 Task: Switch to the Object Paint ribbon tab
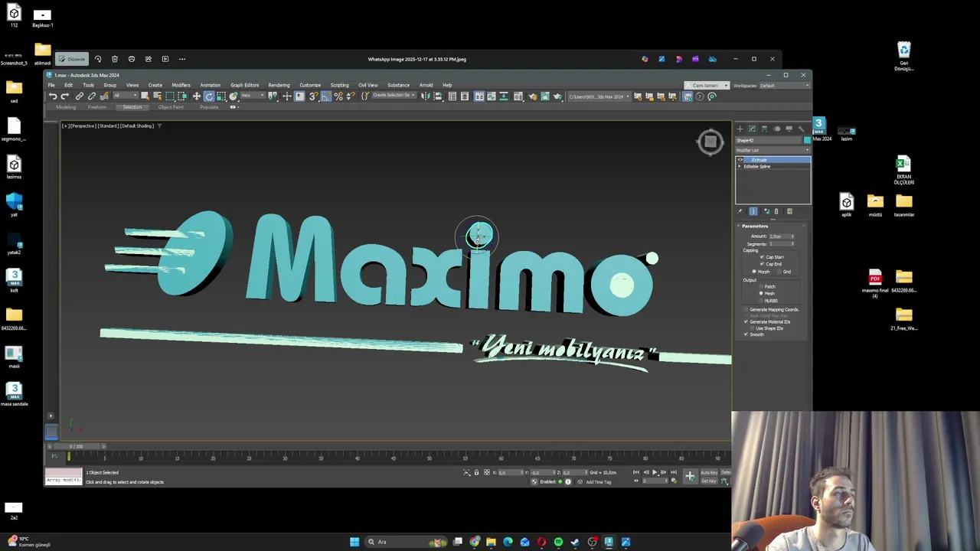pos(171,107)
